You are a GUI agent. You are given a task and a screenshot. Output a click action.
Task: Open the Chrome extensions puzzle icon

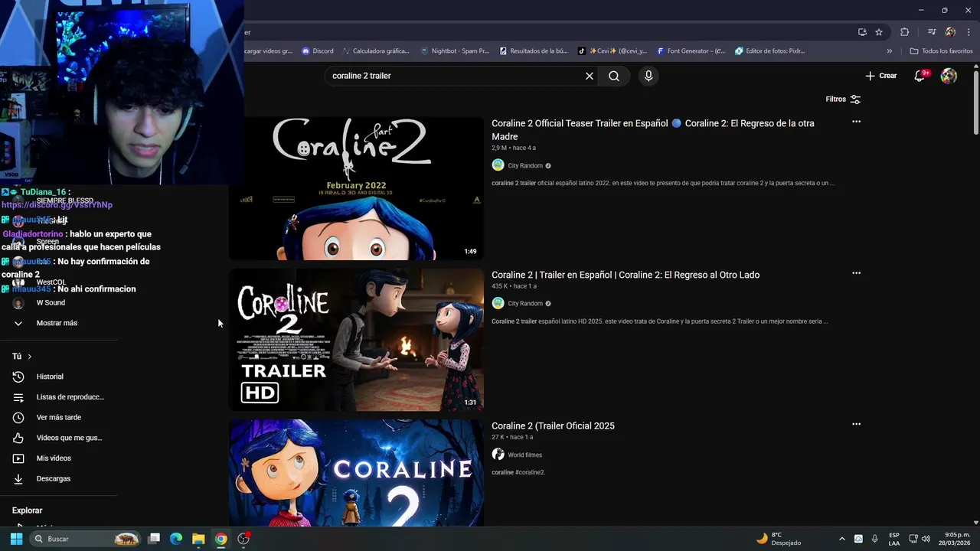(x=904, y=32)
